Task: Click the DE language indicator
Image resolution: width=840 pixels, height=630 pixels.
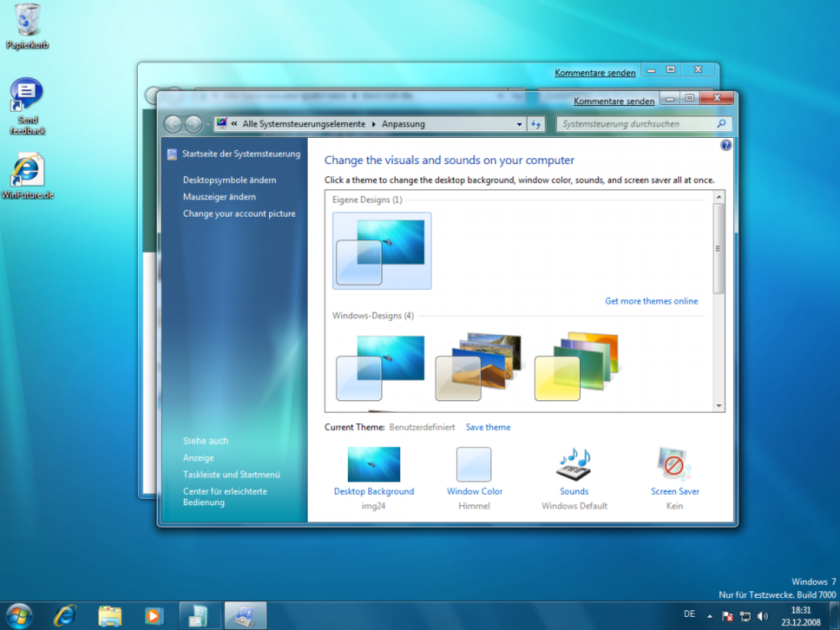Action: pyautogui.click(x=689, y=614)
